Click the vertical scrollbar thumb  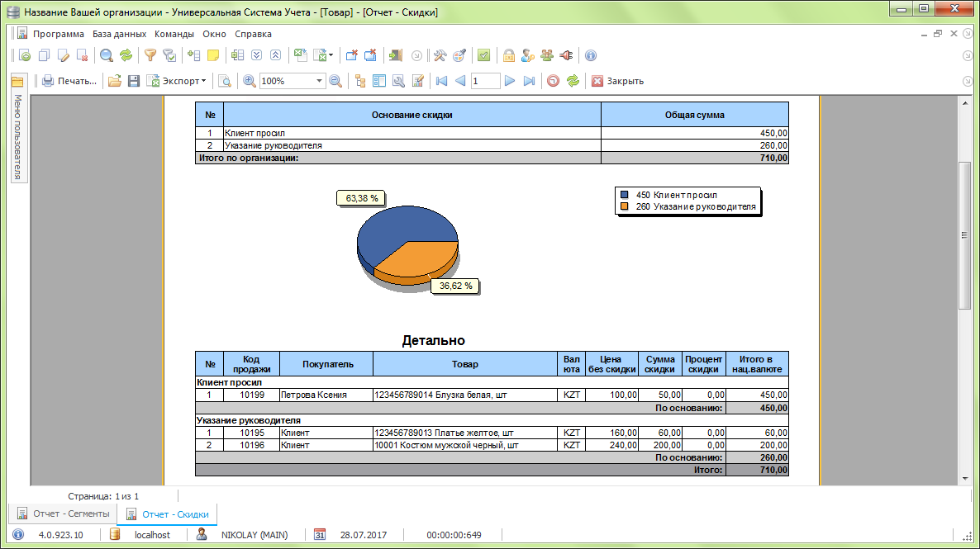point(964,234)
